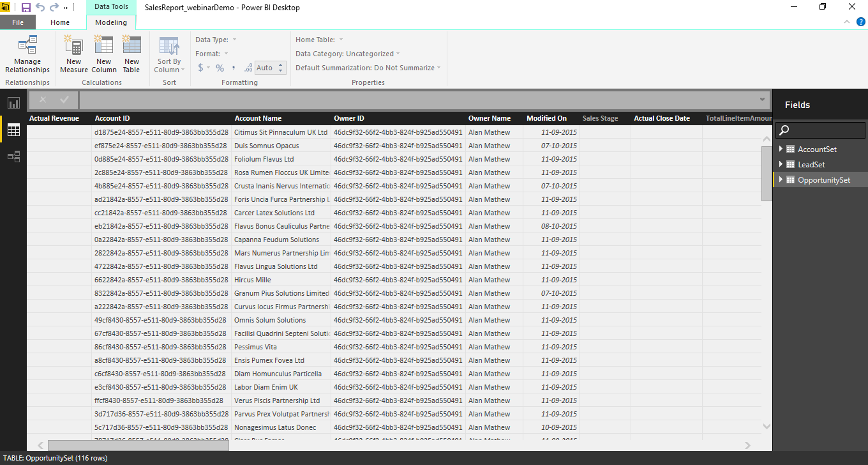Add a New Column

click(103, 56)
